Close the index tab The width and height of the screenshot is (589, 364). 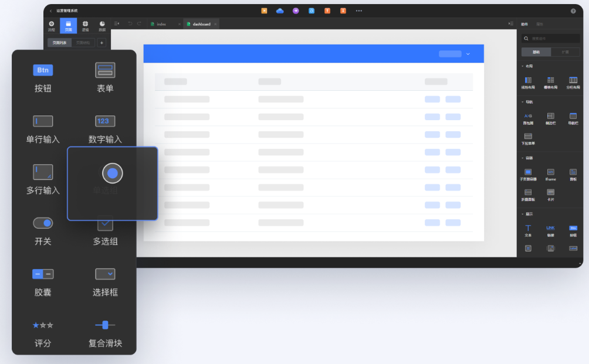pyautogui.click(x=180, y=24)
